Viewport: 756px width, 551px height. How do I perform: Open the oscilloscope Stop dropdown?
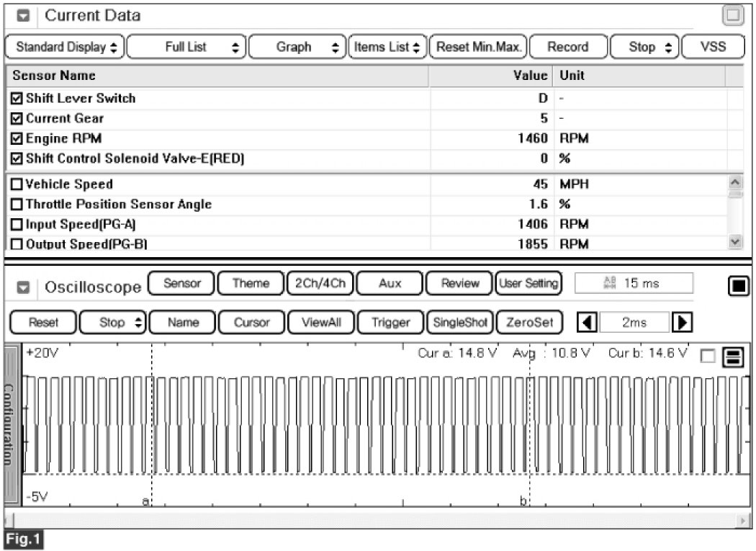pyautogui.click(x=112, y=322)
